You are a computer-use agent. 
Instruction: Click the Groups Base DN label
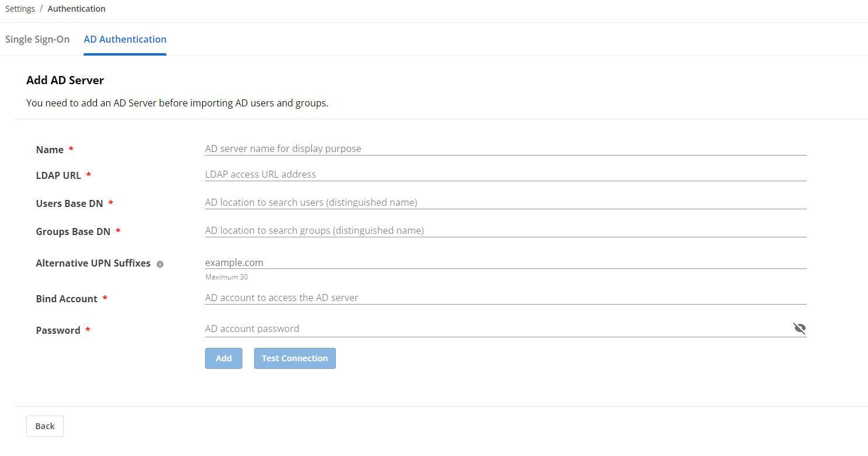click(x=73, y=232)
